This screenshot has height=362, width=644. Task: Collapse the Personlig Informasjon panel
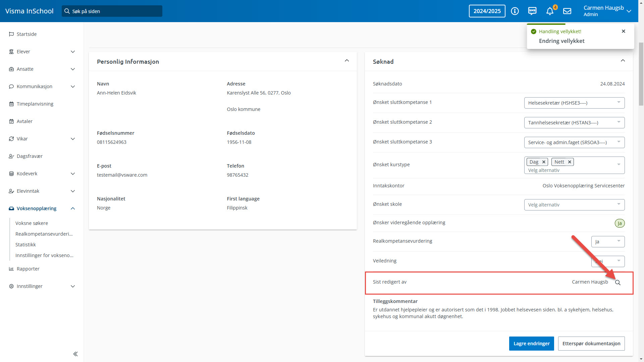pos(347,61)
